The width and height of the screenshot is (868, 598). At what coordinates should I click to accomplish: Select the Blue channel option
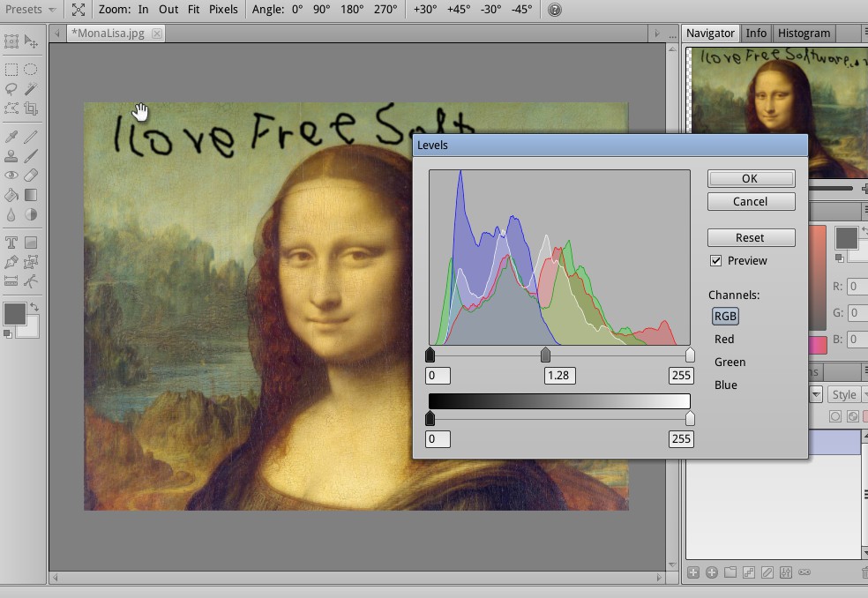[x=726, y=385]
